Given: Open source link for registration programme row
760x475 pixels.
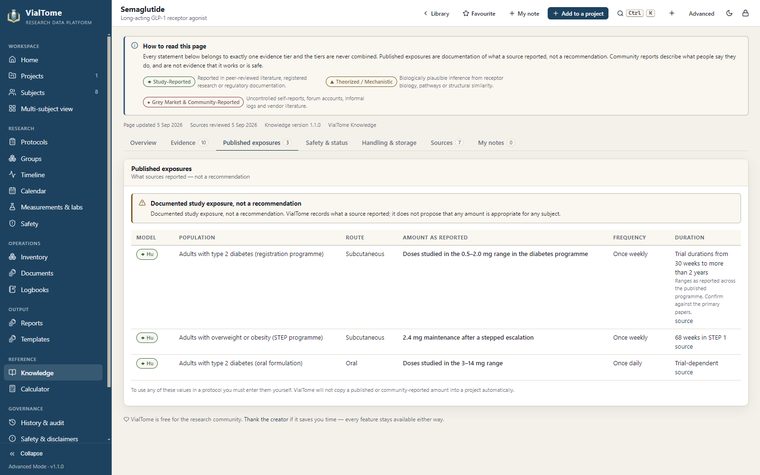Looking at the screenshot, I should pos(683,321).
